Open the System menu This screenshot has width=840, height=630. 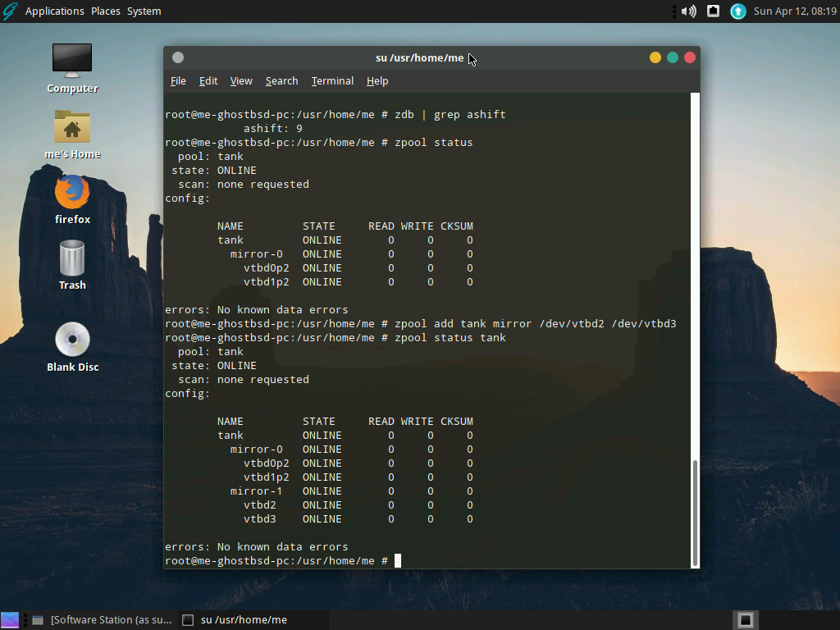[x=144, y=11]
